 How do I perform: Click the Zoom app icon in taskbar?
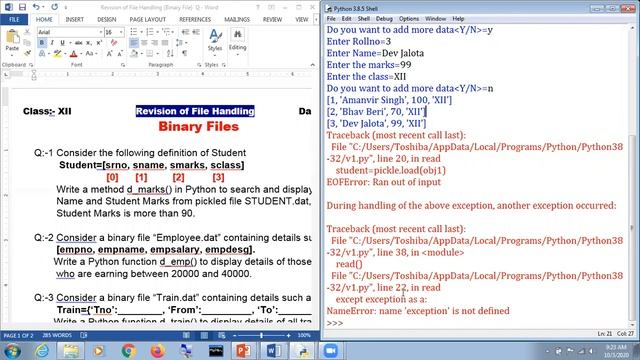330,351
